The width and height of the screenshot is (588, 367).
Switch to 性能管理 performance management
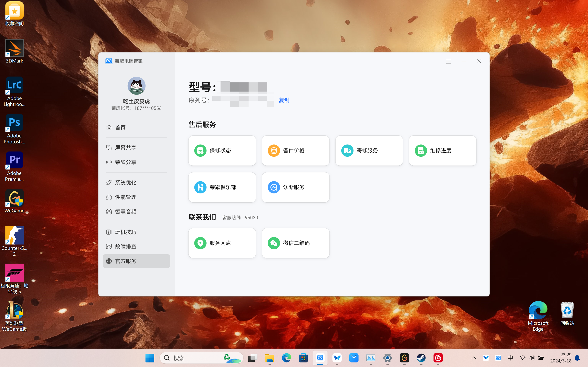125,197
